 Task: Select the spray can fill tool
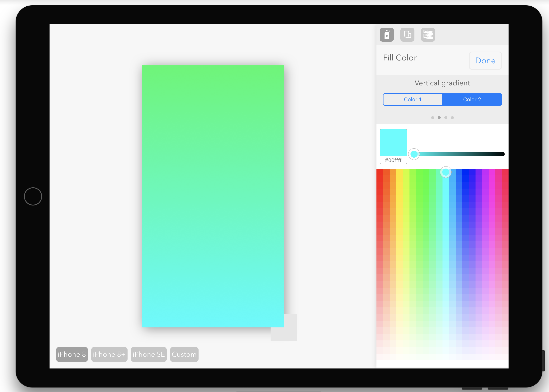tap(387, 35)
